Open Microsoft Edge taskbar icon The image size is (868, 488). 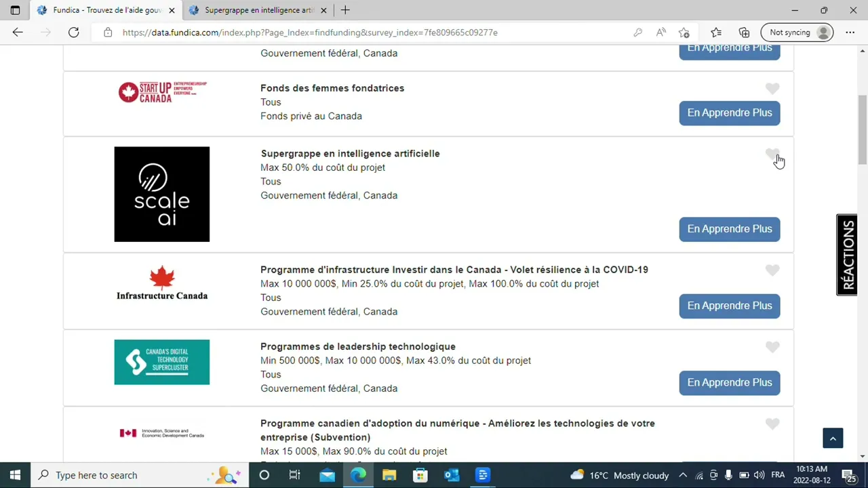tap(358, 475)
